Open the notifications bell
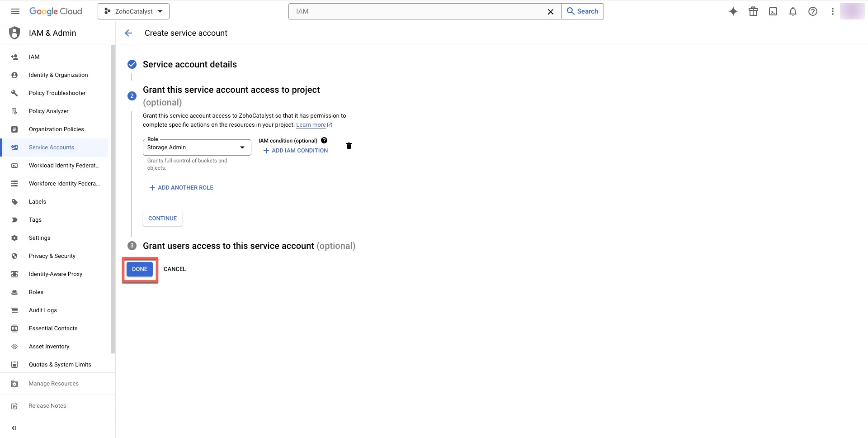Screen dimensions: 868x438 [793, 11]
